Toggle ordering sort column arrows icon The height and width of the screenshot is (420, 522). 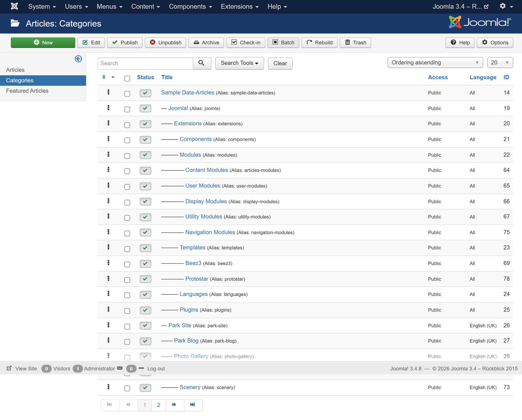click(104, 77)
